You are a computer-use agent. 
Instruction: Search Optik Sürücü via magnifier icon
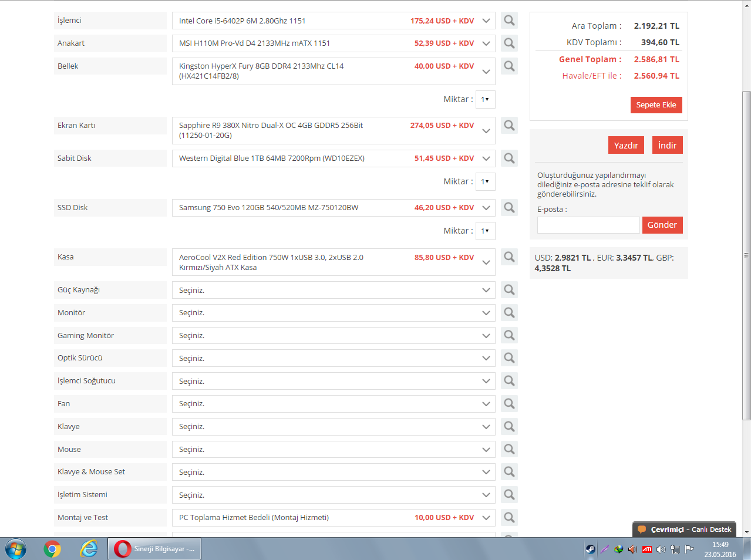click(509, 358)
